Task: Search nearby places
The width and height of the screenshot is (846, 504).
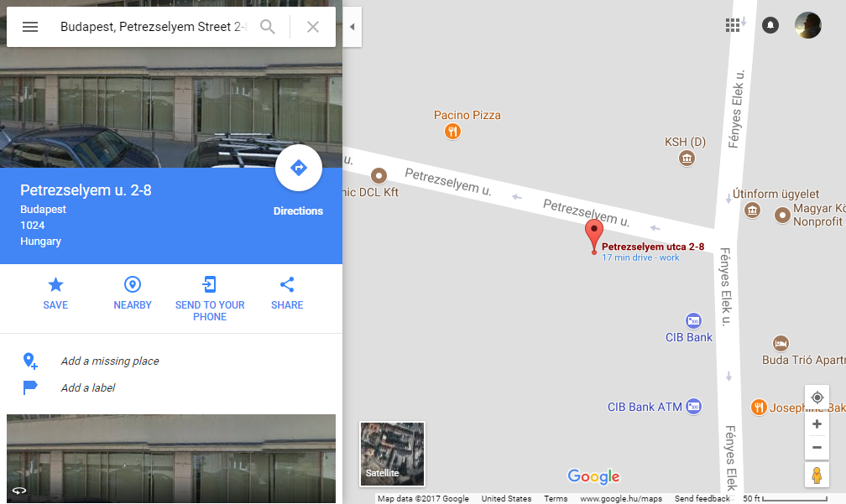Action: pos(133,294)
